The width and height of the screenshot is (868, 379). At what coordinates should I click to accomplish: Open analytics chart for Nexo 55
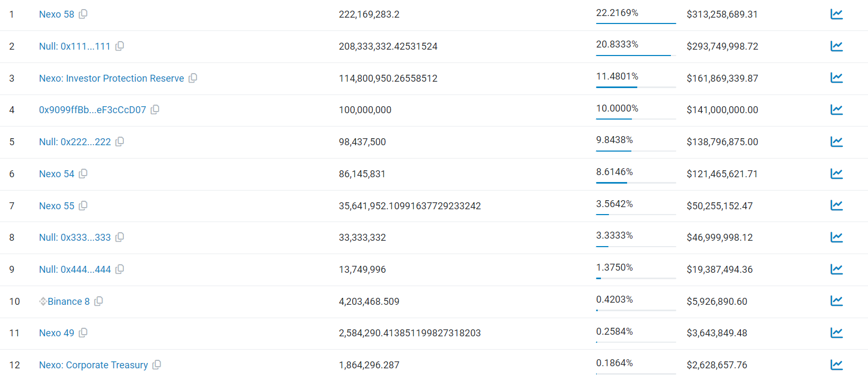point(836,205)
